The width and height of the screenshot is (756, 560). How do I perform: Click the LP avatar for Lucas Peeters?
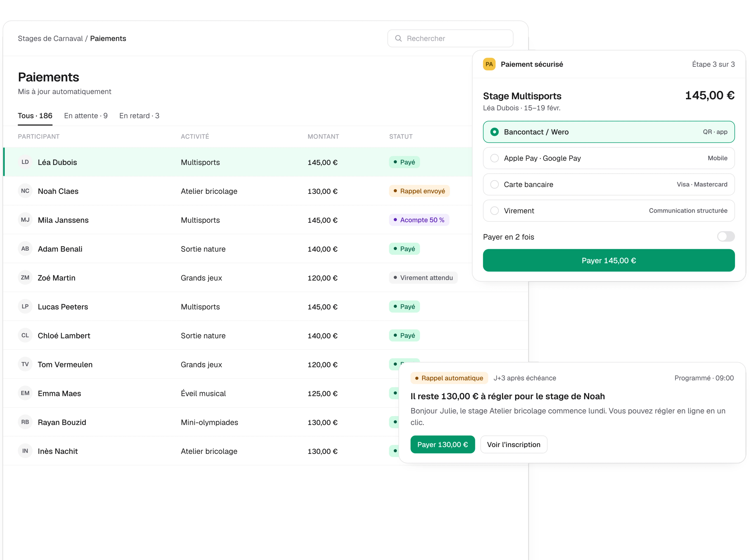(25, 306)
